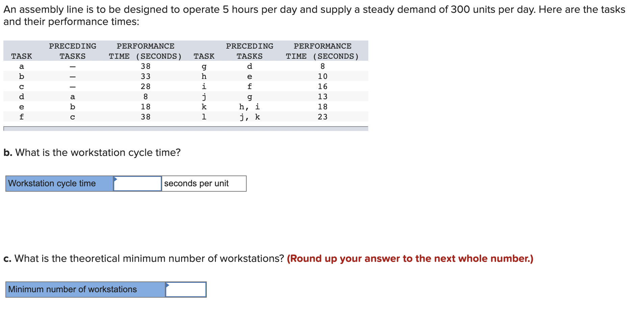The width and height of the screenshot is (644, 326).
Task: Select the TASK column header
Action: (22, 56)
